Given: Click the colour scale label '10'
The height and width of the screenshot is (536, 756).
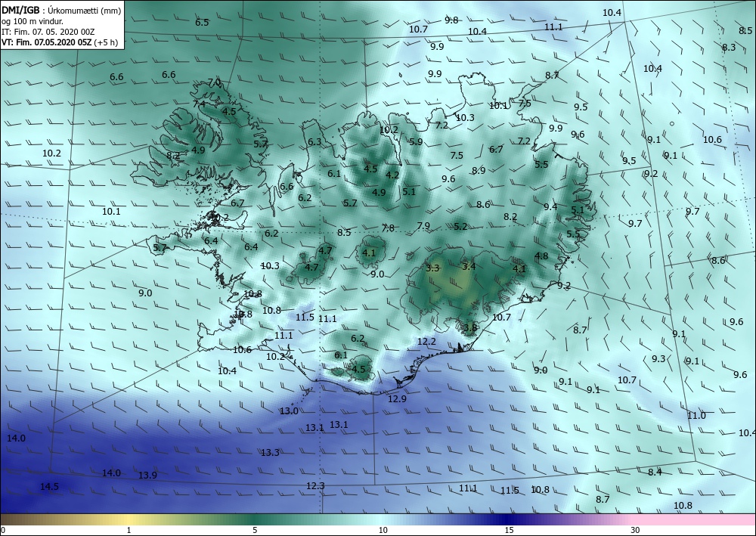Looking at the screenshot, I should (383, 531).
